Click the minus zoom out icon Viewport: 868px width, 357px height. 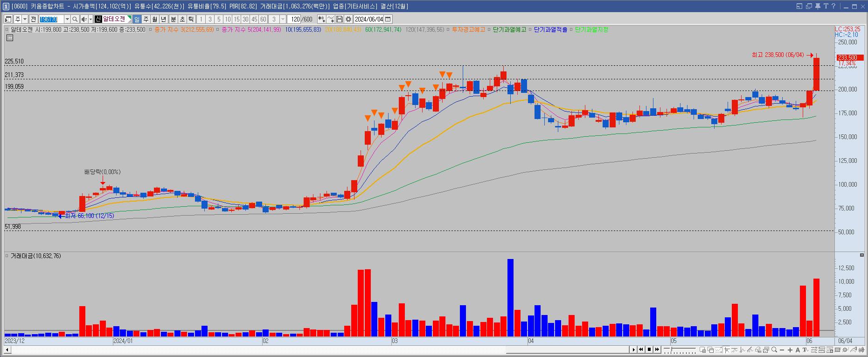(x=782, y=350)
